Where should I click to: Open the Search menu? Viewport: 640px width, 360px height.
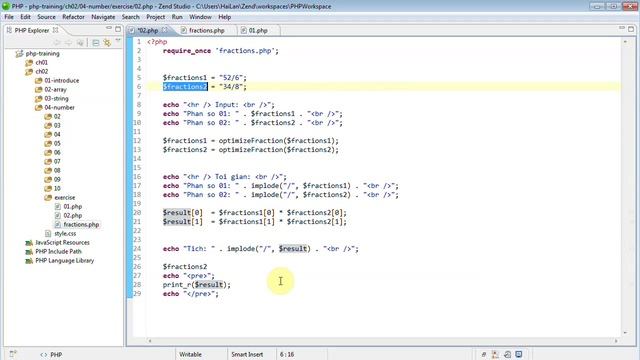pos(131,17)
